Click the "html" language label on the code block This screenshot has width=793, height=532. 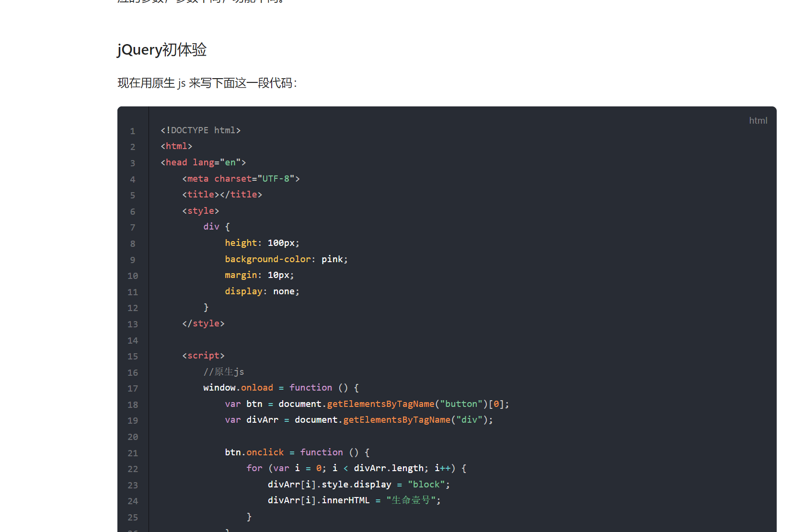(758, 120)
